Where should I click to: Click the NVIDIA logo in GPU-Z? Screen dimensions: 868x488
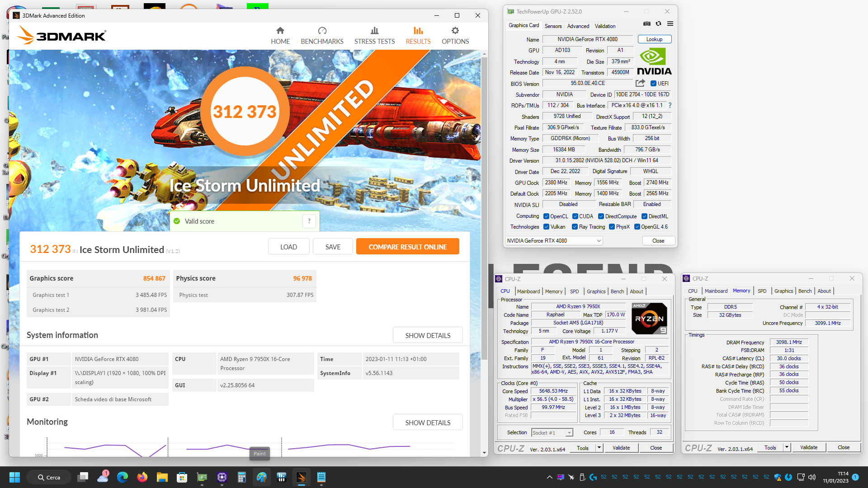coord(654,61)
